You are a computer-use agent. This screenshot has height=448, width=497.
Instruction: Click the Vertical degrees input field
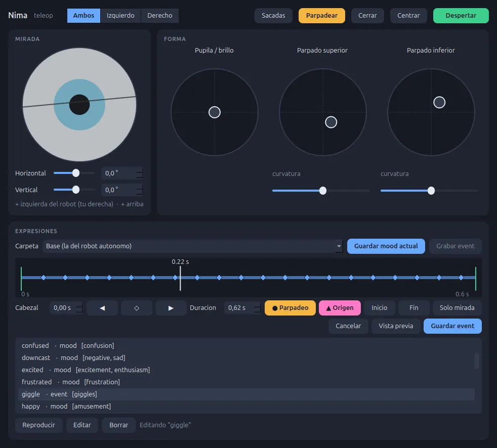[x=119, y=190]
